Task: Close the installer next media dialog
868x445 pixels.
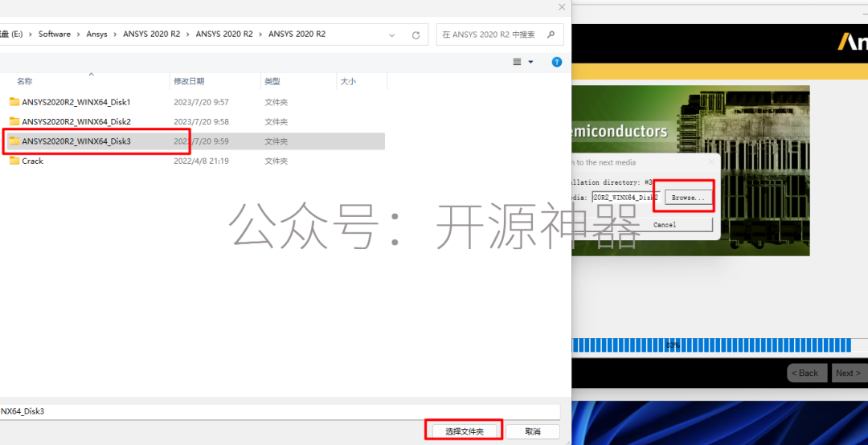Action: 711,162
